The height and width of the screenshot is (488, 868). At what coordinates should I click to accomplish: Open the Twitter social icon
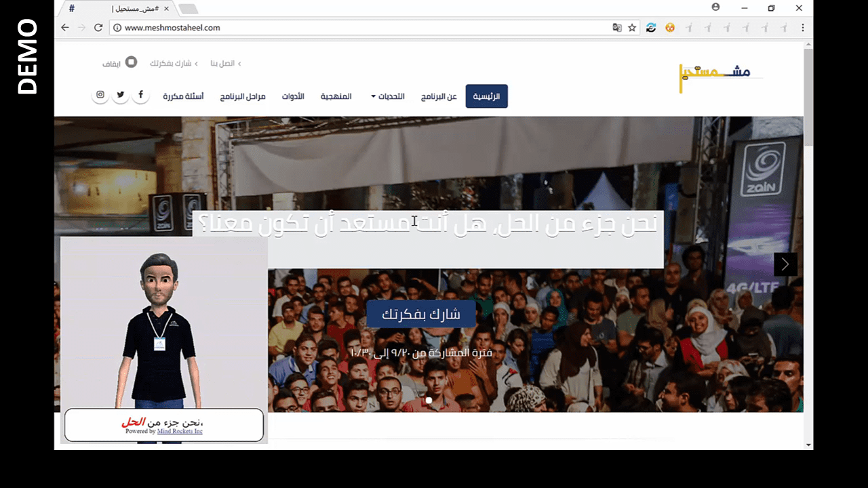(121, 95)
